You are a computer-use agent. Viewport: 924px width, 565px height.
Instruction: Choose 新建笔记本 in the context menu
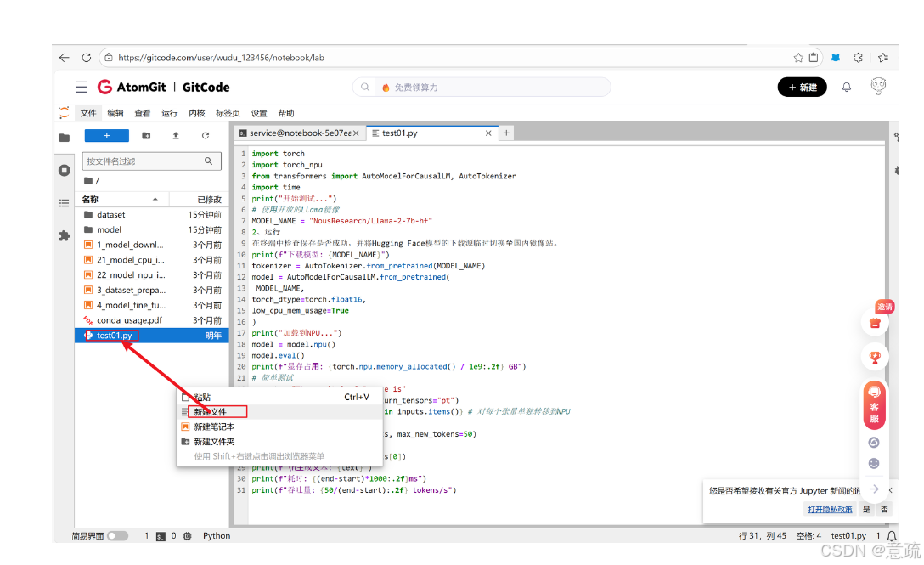(279, 427)
